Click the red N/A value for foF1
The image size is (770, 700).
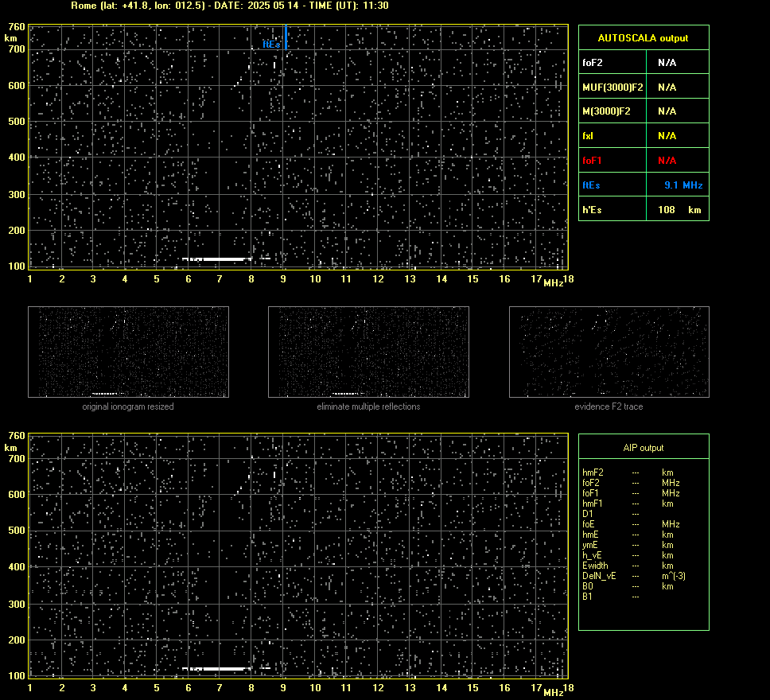coord(667,160)
